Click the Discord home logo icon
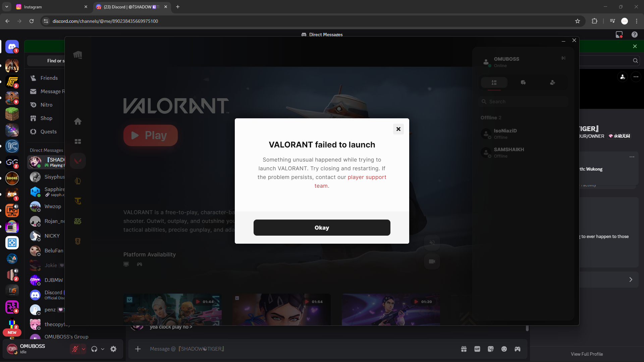644x362 pixels. [12, 47]
